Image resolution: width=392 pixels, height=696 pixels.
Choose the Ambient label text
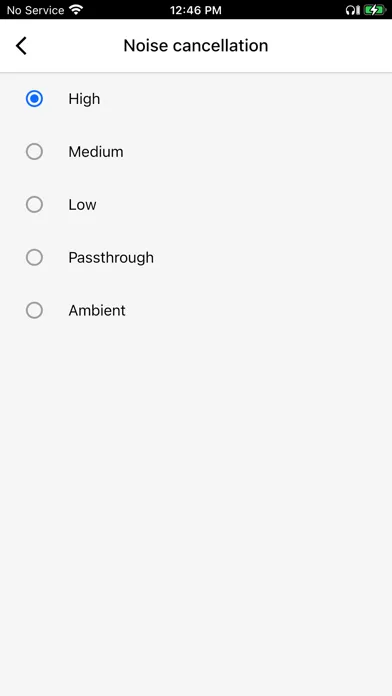[97, 310]
